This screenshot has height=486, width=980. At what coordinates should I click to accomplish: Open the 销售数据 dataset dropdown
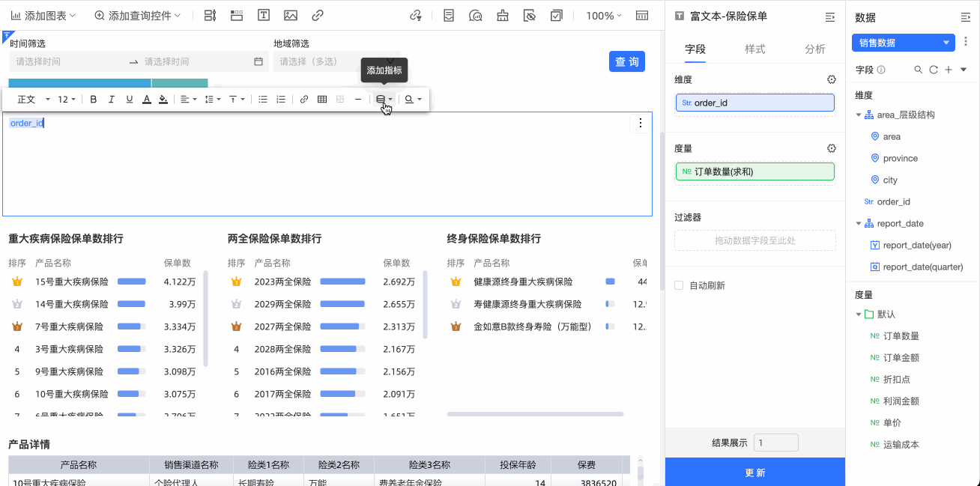[903, 43]
